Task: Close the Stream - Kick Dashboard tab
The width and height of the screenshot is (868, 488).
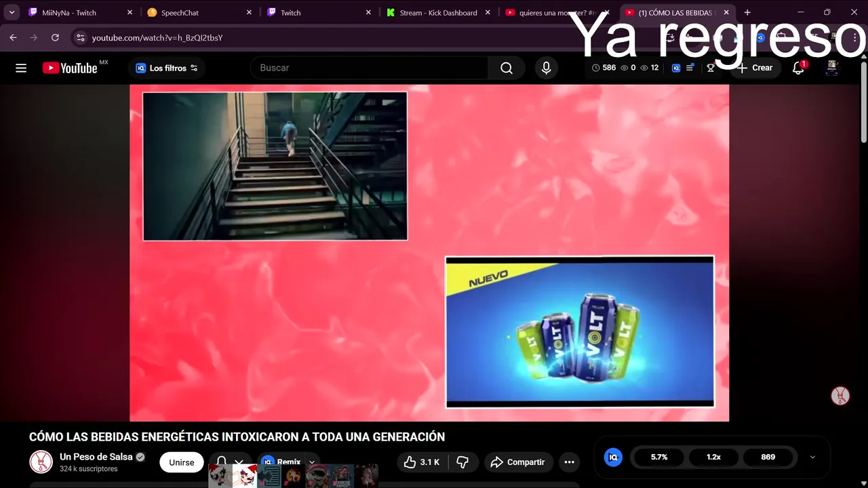Action: pyautogui.click(x=488, y=12)
